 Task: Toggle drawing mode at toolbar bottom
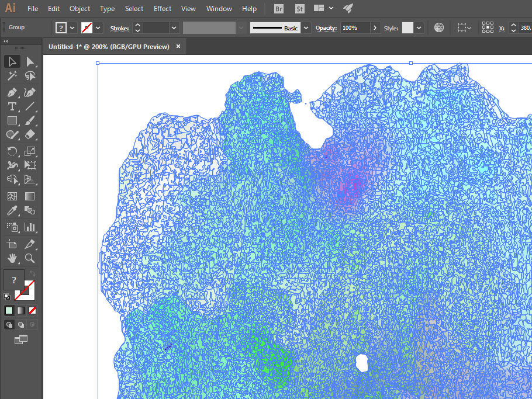[x=9, y=324]
